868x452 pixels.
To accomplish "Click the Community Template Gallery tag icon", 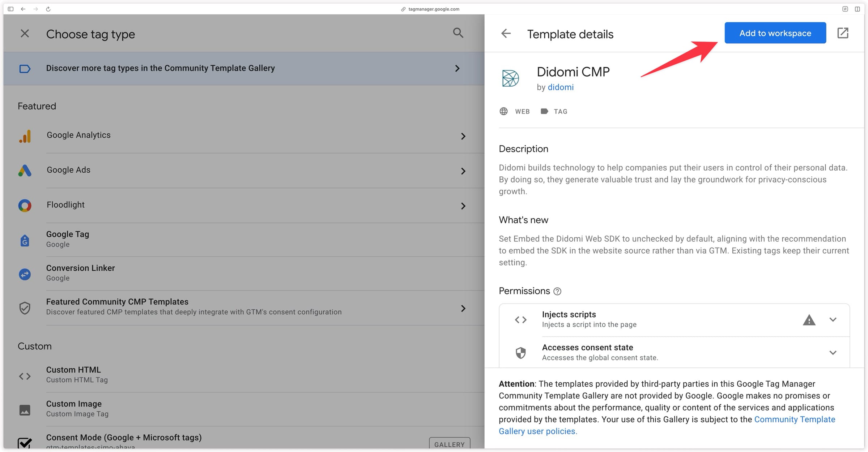I will [25, 69].
